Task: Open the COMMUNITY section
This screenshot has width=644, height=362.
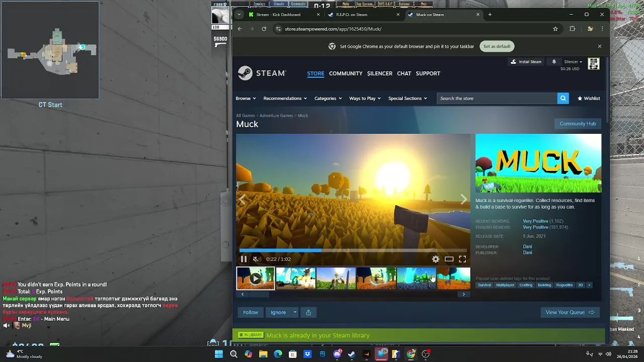Action: click(x=346, y=73)
